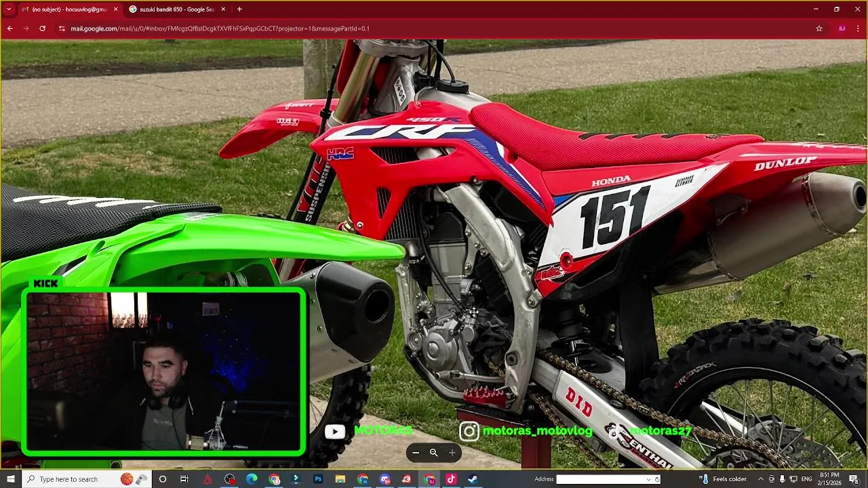Go back to the previous page
The image size is (868, 488).
[9, 28]
